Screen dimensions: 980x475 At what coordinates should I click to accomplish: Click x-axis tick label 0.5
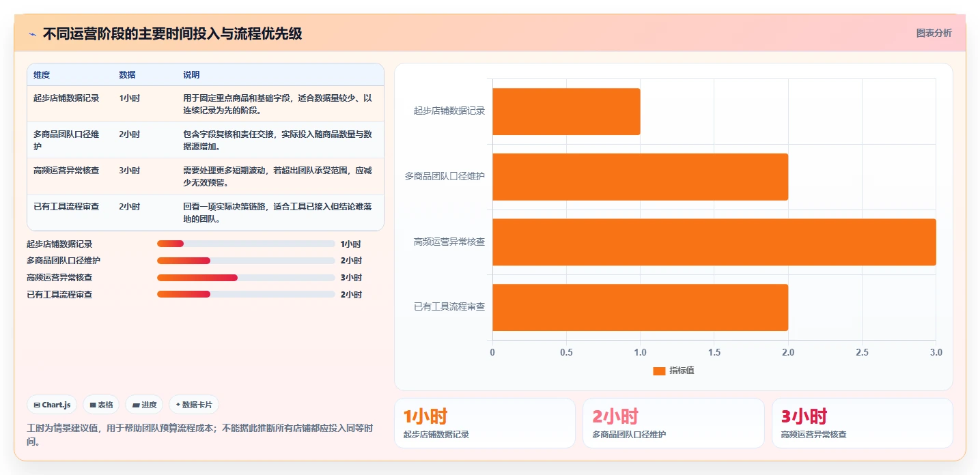[567, 352]
